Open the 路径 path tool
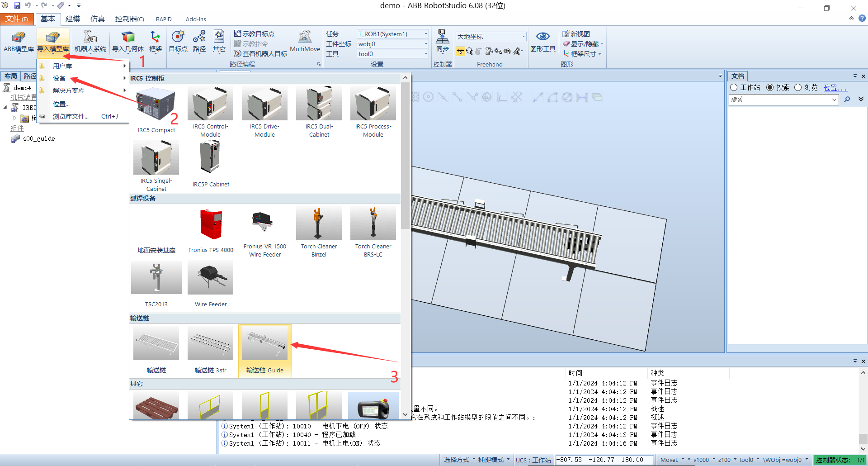 pos(199,42)
